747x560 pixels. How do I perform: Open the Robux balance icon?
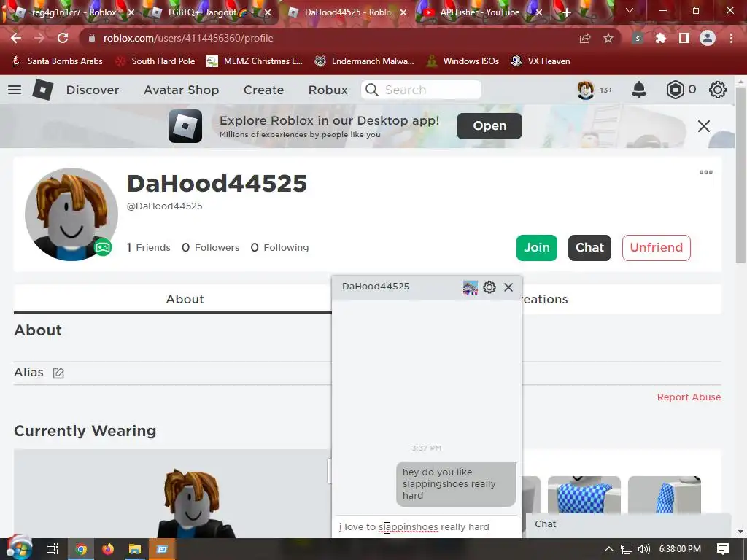coord(675,90)
